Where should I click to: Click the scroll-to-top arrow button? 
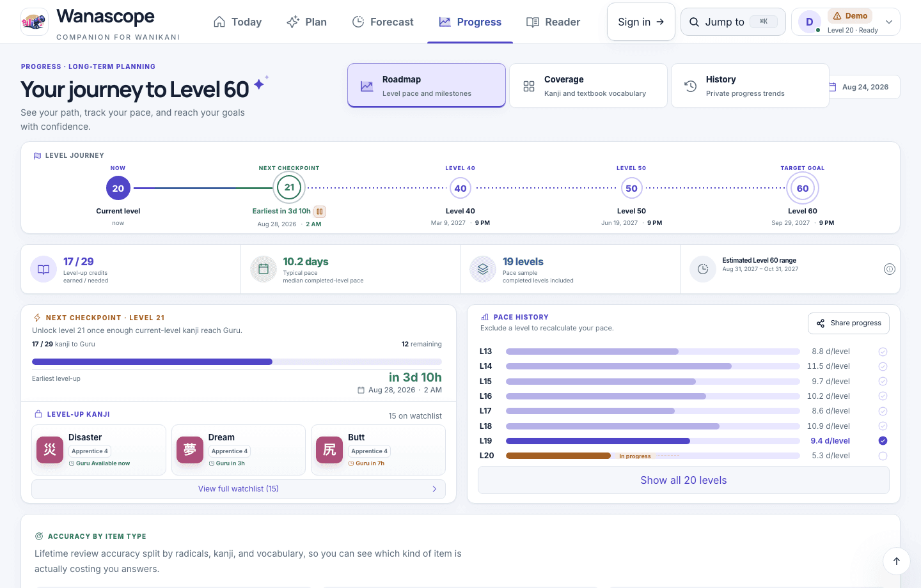(896, 561)
